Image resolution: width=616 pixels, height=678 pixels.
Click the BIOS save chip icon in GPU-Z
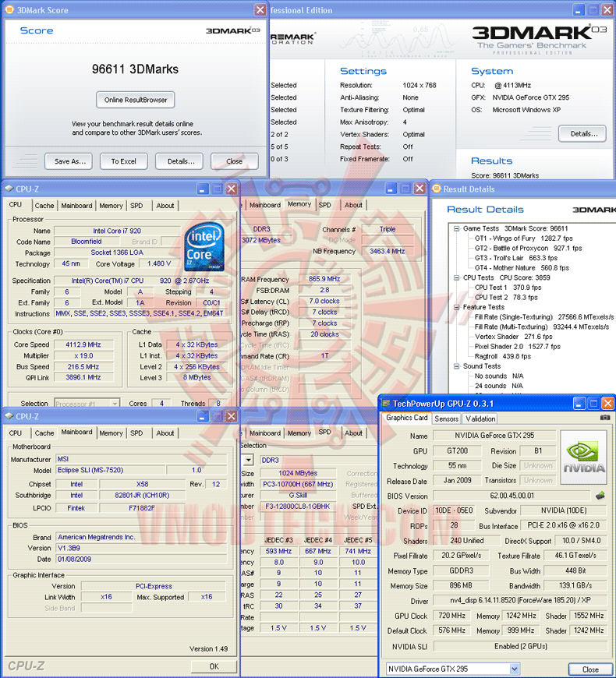pyautogui.click(x=600, y=496)
